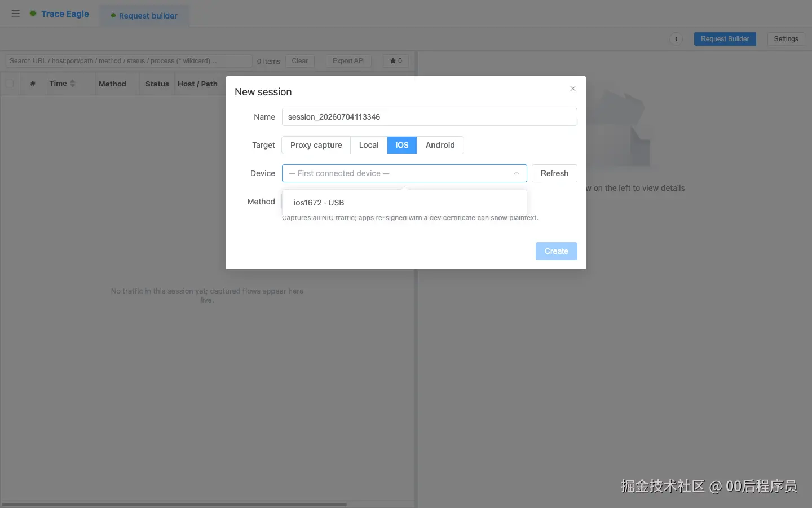The image size is (812, 508).
Task: Click the Status column header
Action: click(x=157, y=84)
